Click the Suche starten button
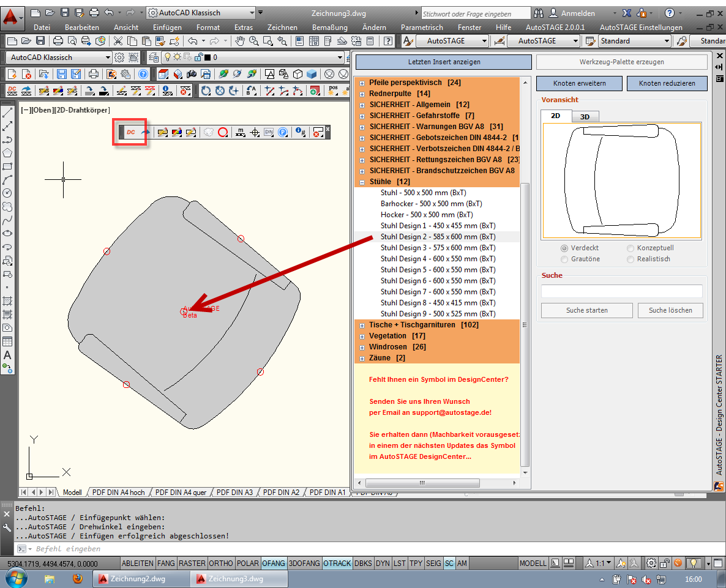This screenshot has height=588, width=726. click(x=586, y=310)
